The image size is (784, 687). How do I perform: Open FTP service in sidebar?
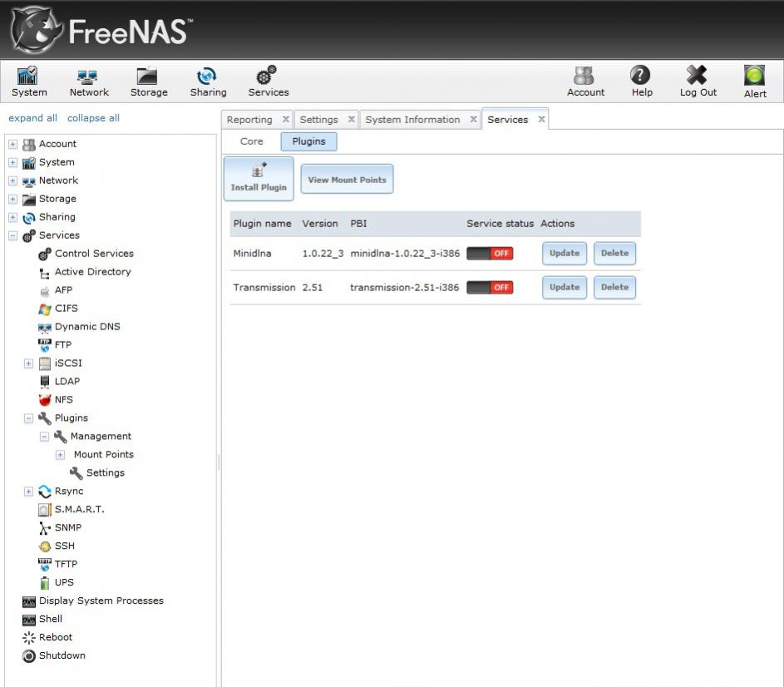coord(55,345)
